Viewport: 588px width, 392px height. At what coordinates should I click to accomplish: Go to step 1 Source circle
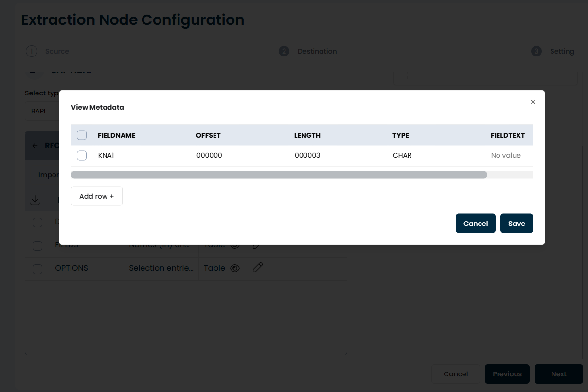point(31,51)
